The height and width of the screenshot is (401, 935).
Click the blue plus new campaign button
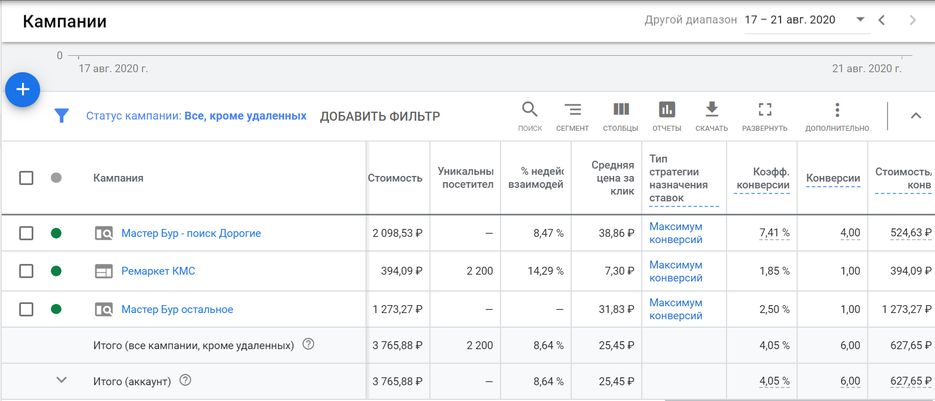pyautogui.click(x=23, y=90)
